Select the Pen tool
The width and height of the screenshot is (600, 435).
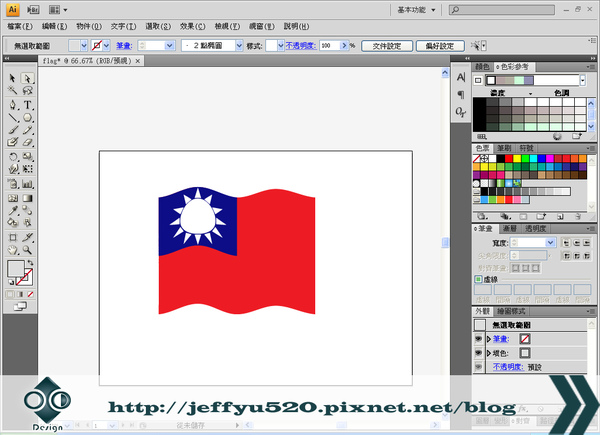coord(12,104)
